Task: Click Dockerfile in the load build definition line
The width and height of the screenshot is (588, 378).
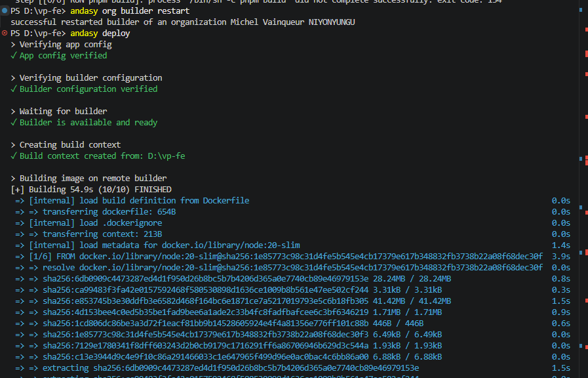Action: click(x=226, y=201)
